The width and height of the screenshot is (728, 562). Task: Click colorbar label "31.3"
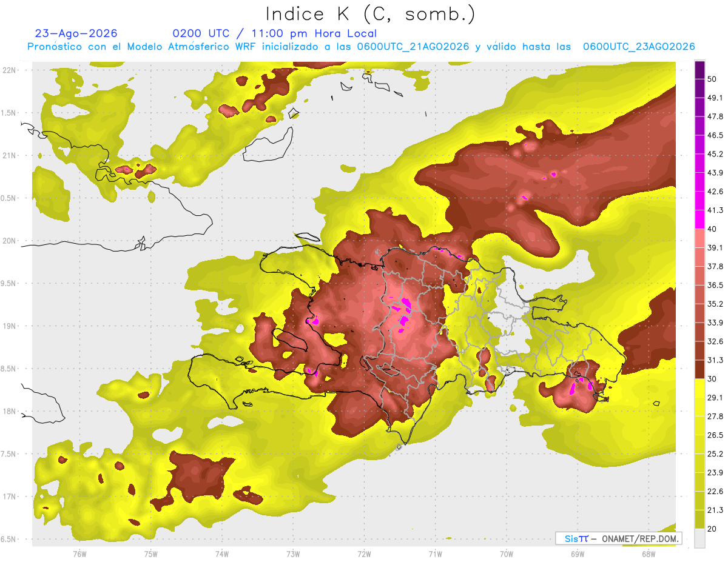[x=715, y=360]
